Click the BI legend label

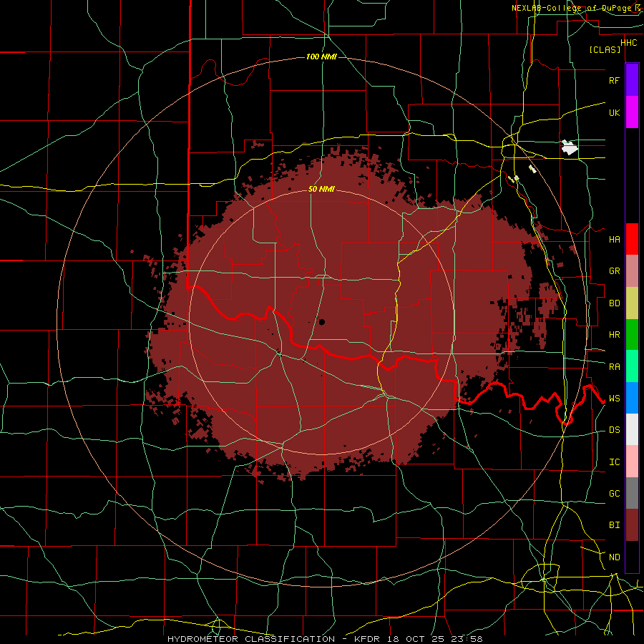pos(614,525)
